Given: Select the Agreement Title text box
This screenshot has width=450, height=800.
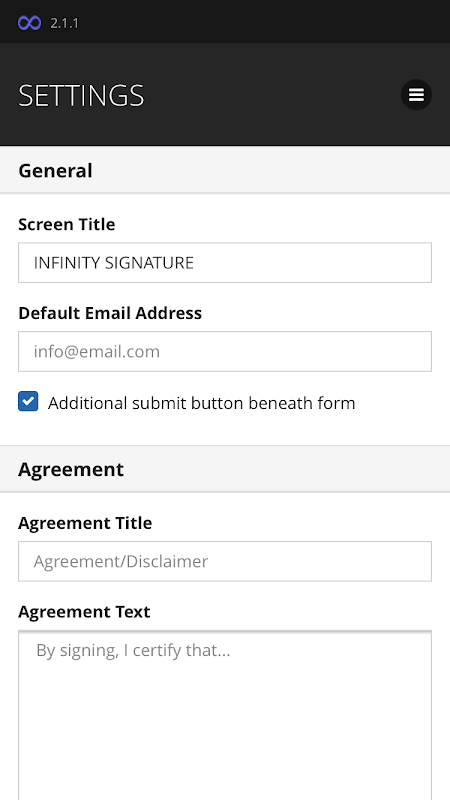Looking at the screenshot, I should pyautogui.click(x=225, y=561).
